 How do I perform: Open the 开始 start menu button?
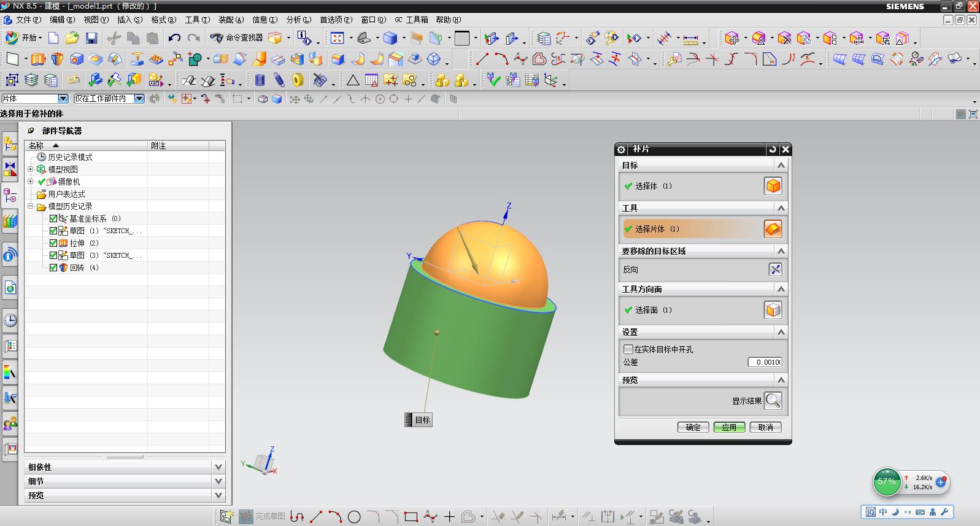click(23, 38)
